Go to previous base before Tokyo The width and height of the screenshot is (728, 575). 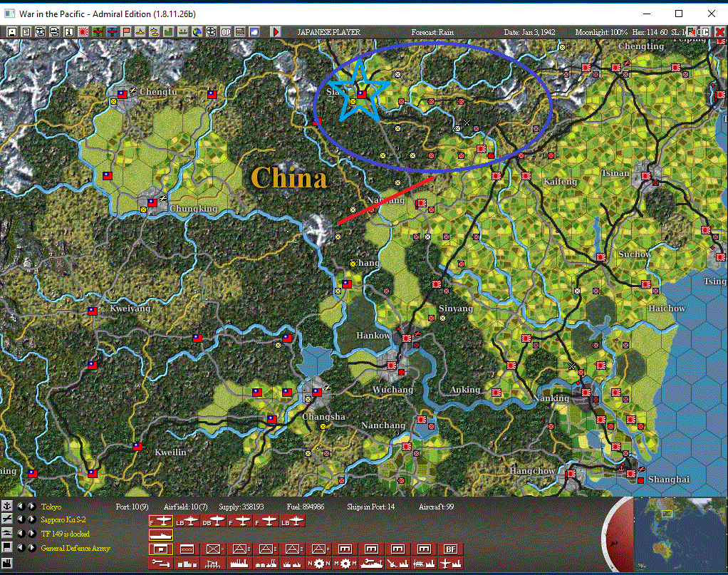pyautogui.click(x=21, y=507)
